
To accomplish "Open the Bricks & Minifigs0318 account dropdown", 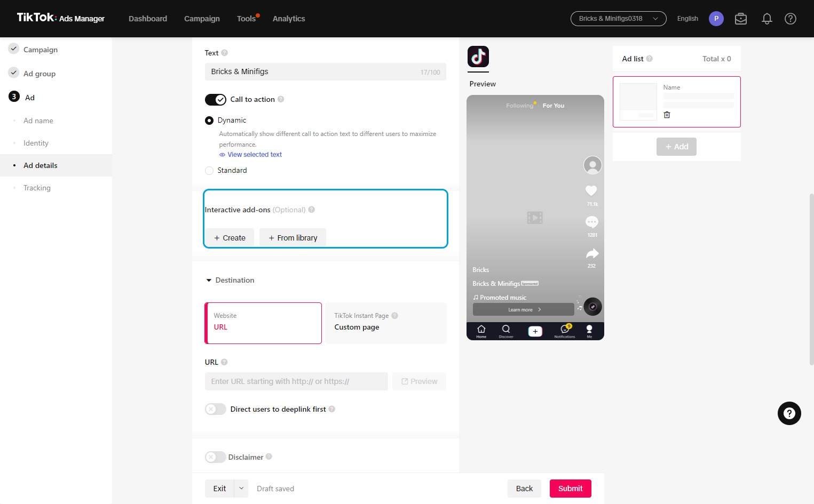I will 619,19.
